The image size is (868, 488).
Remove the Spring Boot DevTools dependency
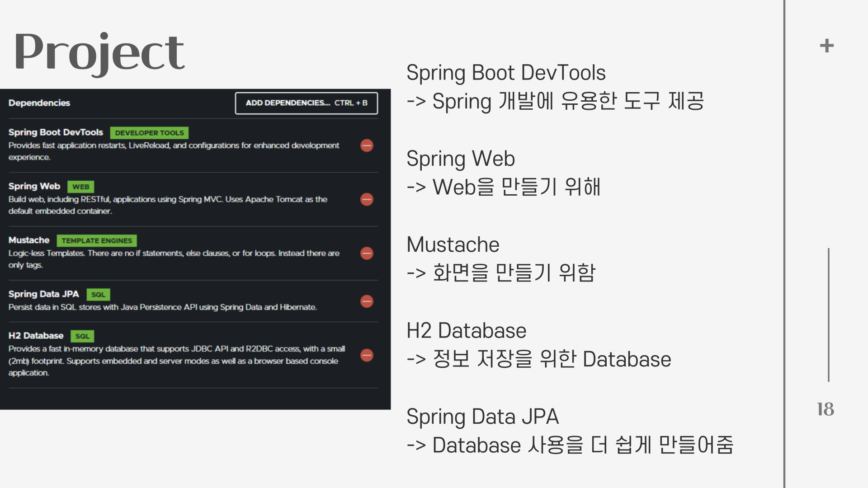(x=367, y=145)
